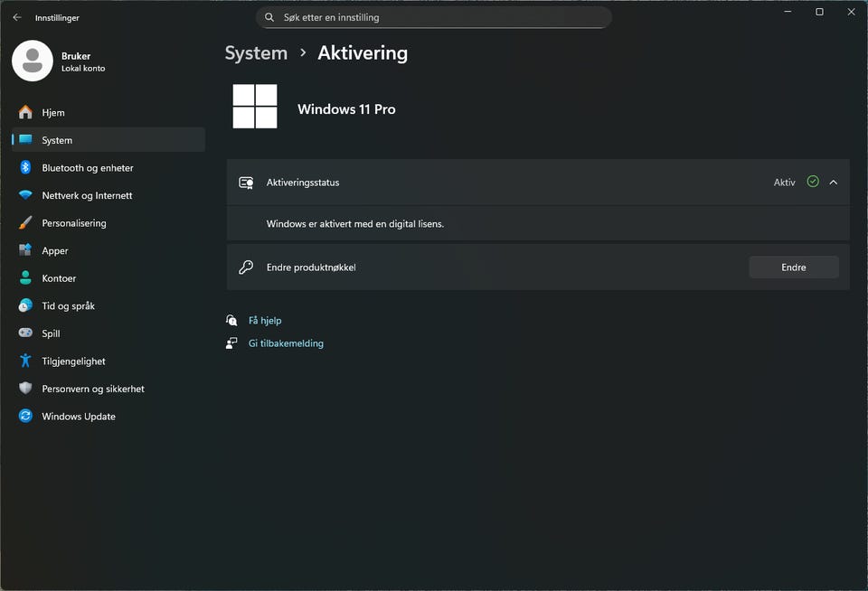Click the paintbrush Personalisering icon
The image size is (868, 591).
25,222
